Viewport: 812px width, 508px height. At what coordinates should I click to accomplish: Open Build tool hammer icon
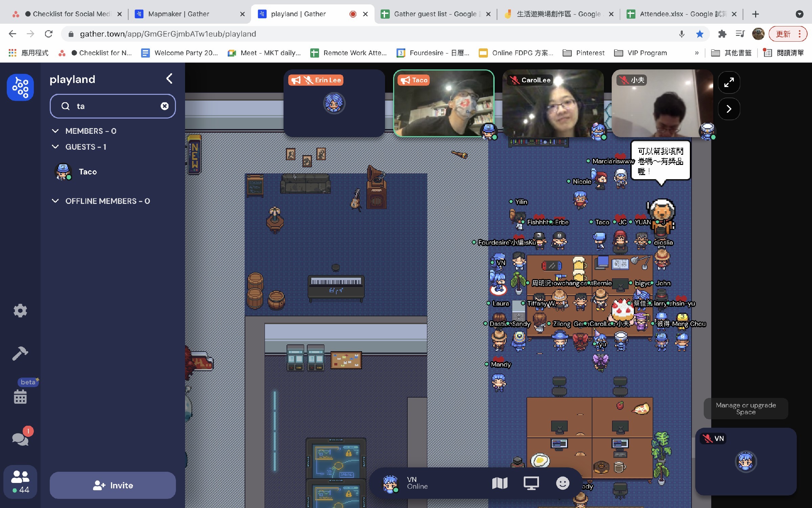20,353
